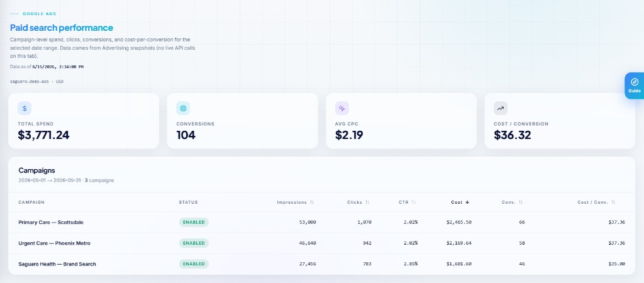644x283 pixels.
Task: Sort the table by Clicks column
Action: [x=358, y=202]
